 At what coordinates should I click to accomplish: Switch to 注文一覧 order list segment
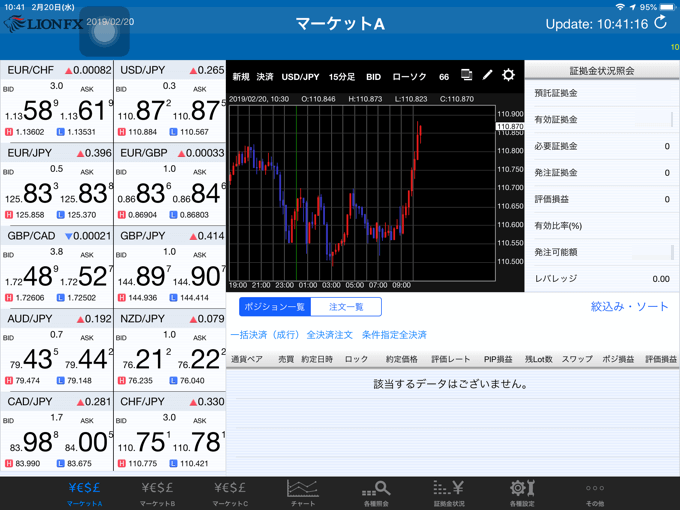pos(346,307)
